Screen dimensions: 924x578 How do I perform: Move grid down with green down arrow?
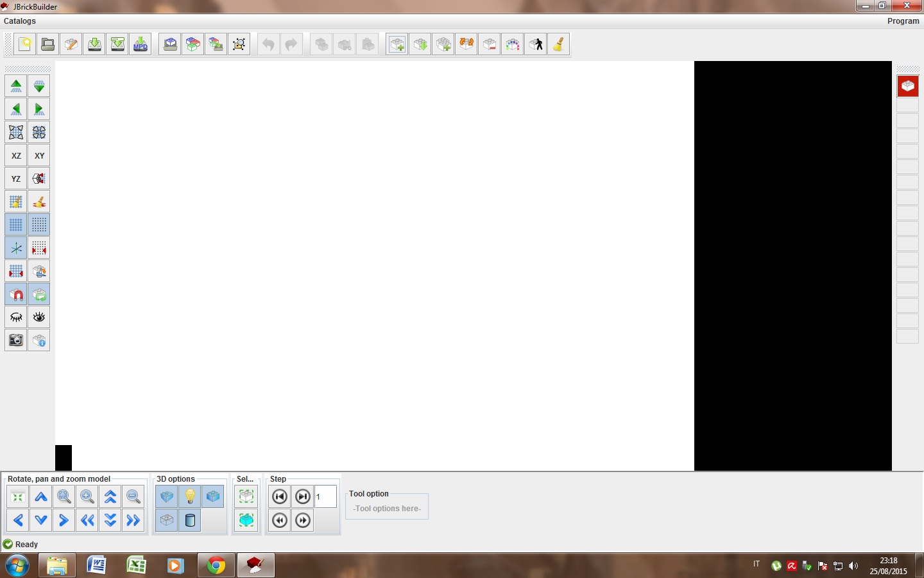click(39, 86)
